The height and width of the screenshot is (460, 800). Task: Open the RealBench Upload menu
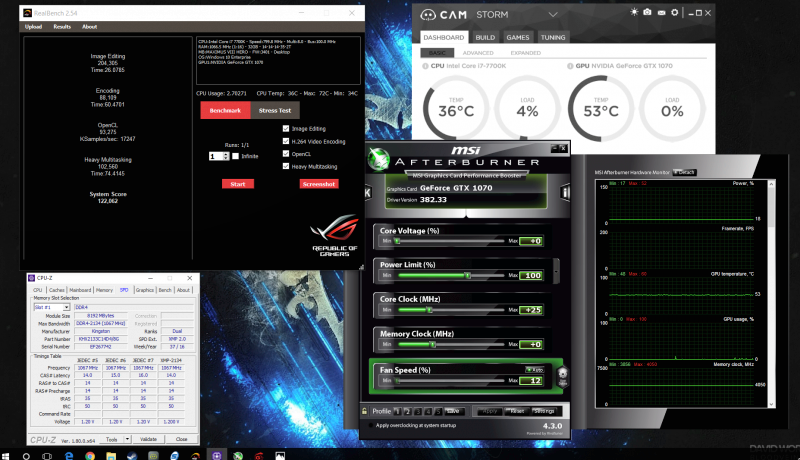(x=33, y=27)
